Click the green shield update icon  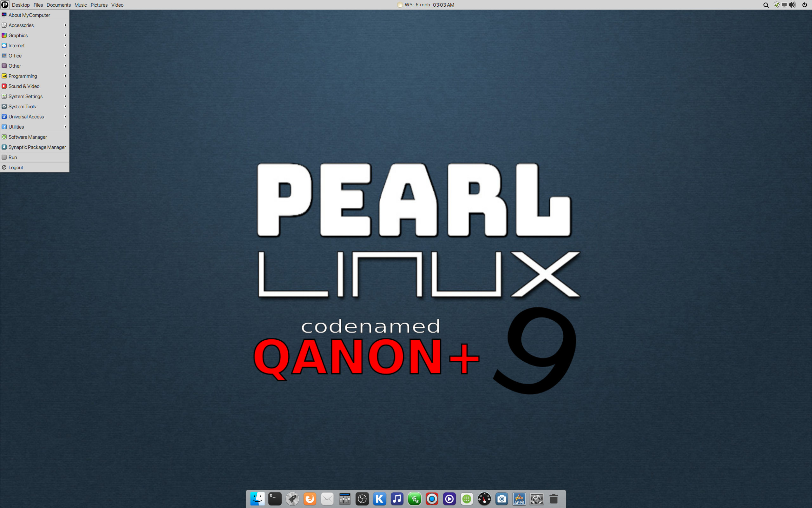(776, 5)
